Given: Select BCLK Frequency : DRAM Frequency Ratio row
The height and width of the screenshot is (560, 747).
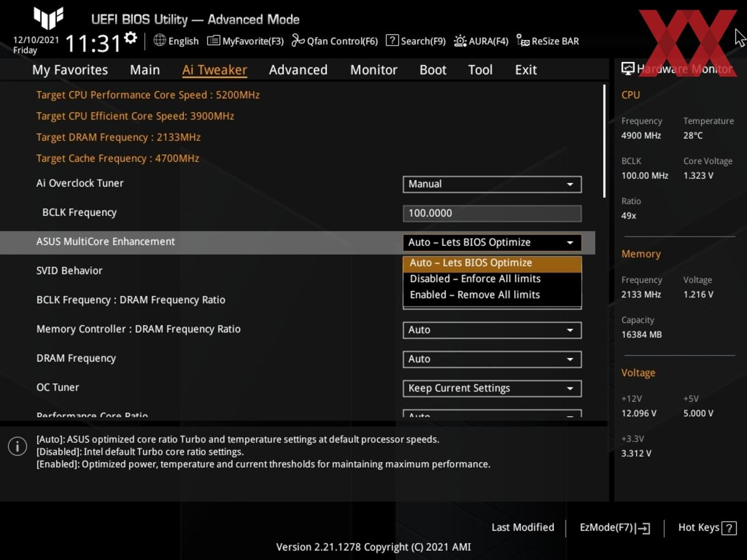Looking at the screenshot, I should (x=131, y=300).
